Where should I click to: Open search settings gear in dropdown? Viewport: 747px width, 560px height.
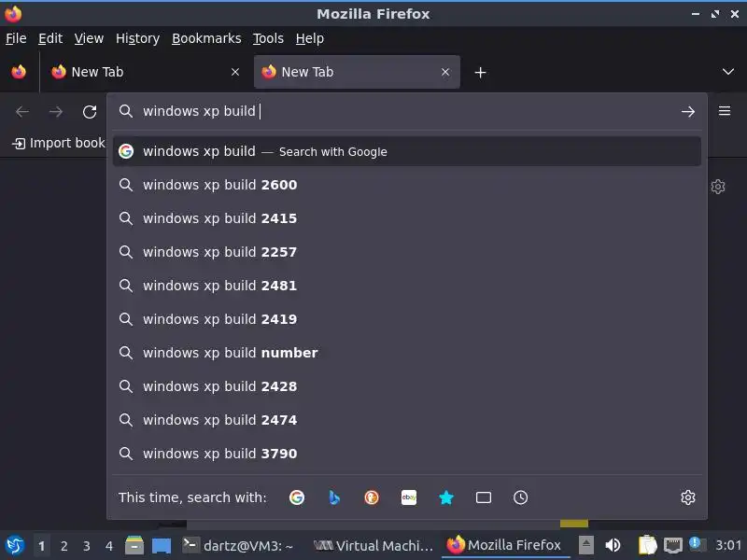pyautogui.click(x=687, y=497)
